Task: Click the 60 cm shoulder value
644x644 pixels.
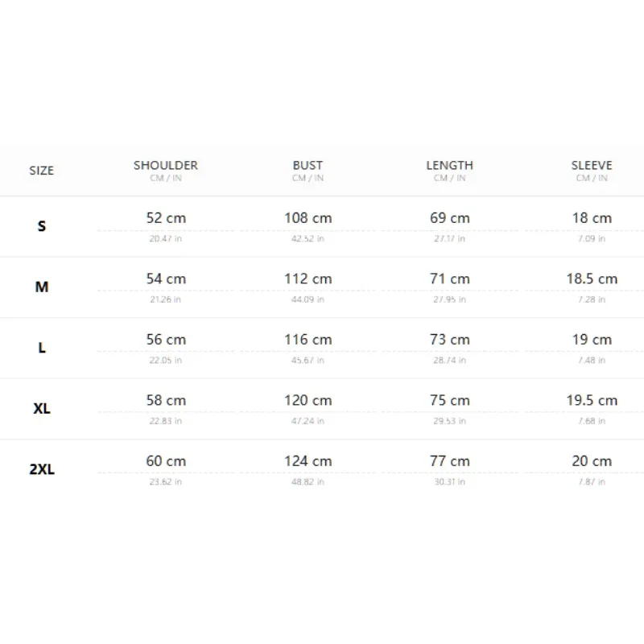Action: click(166, 460)
